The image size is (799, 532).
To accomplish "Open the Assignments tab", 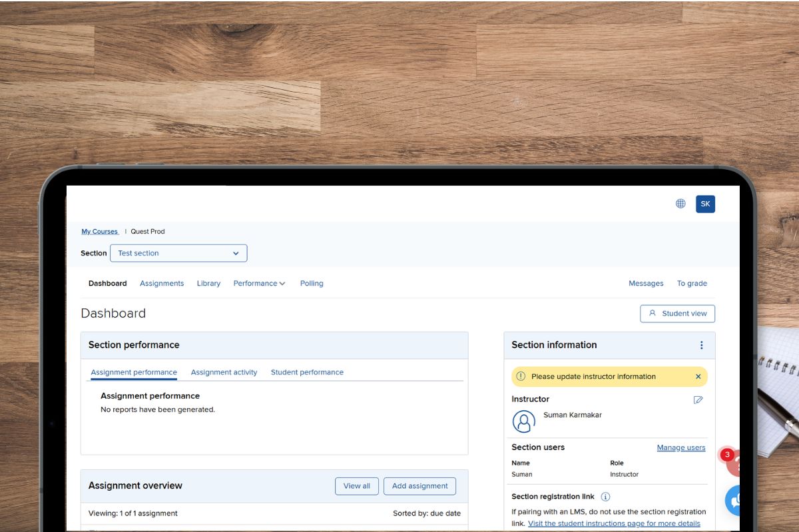I will point(162,284).
